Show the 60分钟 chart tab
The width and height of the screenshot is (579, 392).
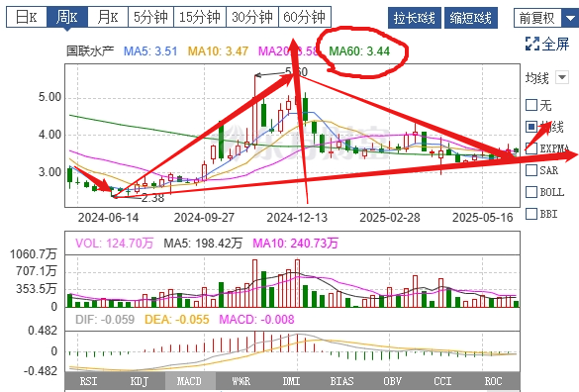pyautogui.click(x=305, y=17)
